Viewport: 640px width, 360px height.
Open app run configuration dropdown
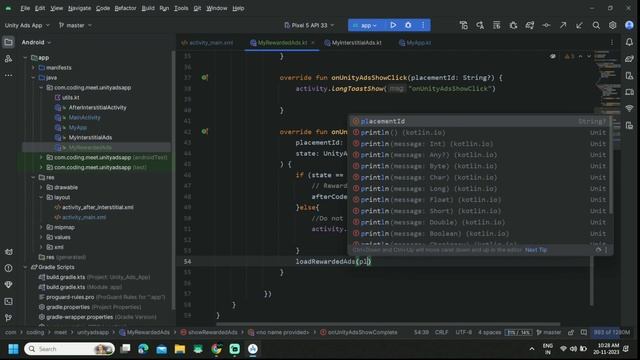tap(365, 25)
